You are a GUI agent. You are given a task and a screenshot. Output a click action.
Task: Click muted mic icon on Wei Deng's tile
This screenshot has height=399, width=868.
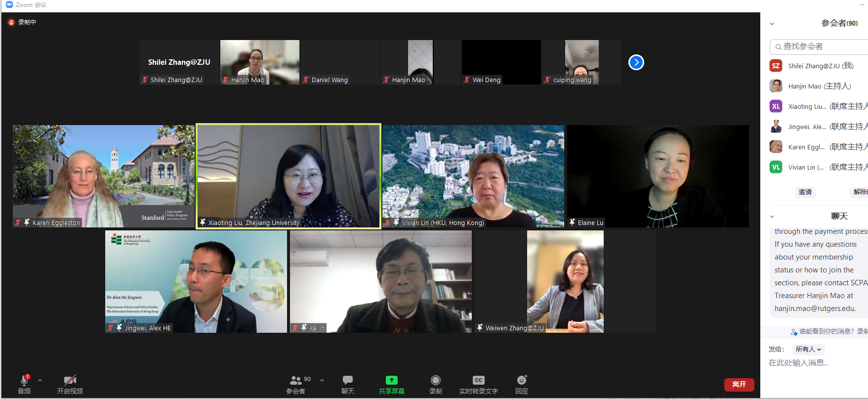467,80
